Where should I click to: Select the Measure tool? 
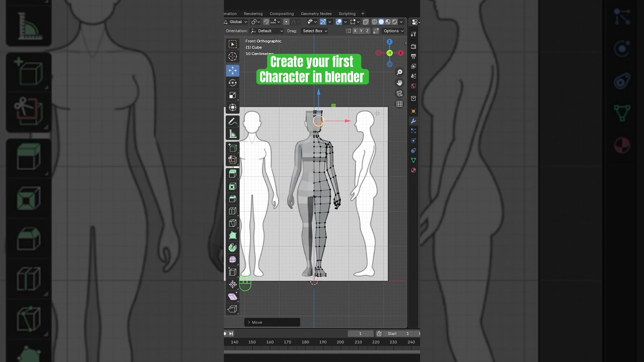tap(232, 134)
